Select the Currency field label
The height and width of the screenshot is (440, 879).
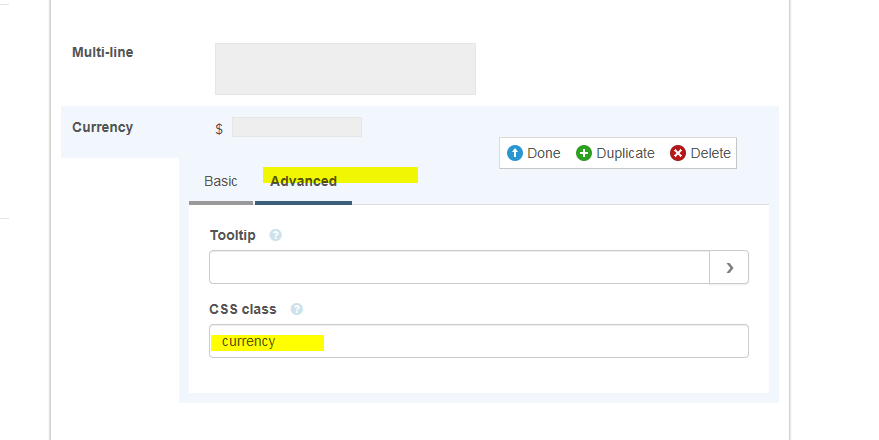click(x=103, y=127)
